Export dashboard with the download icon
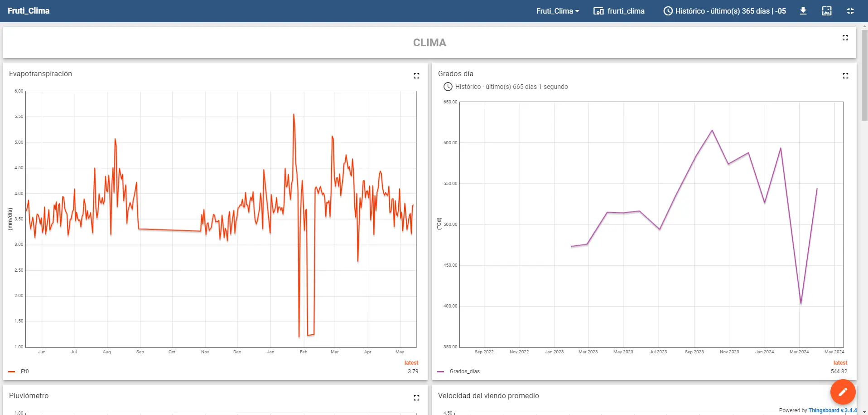The image size is (868, 415). [x=803, y=11]
